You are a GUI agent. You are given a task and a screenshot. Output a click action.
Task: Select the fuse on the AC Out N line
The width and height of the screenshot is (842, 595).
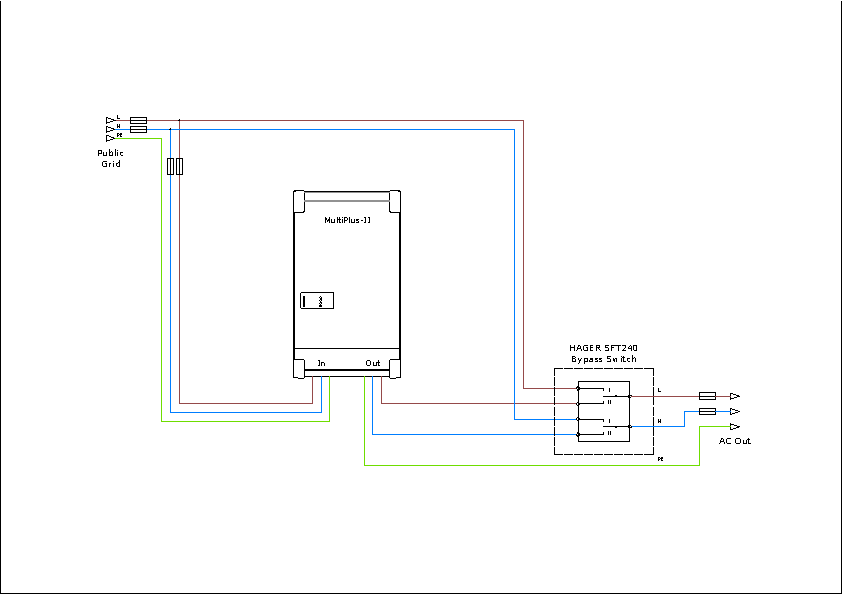[707, 411]
